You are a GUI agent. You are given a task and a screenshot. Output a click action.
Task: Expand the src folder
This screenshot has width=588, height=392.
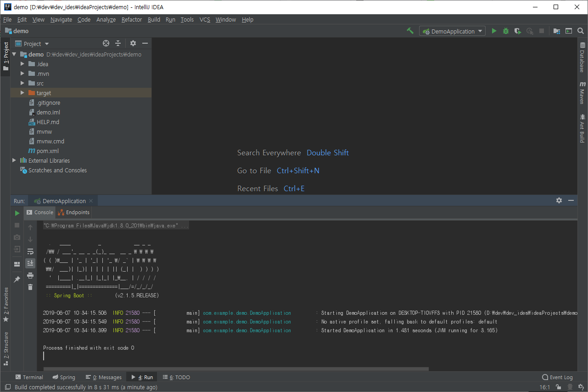tap(22, 83)
